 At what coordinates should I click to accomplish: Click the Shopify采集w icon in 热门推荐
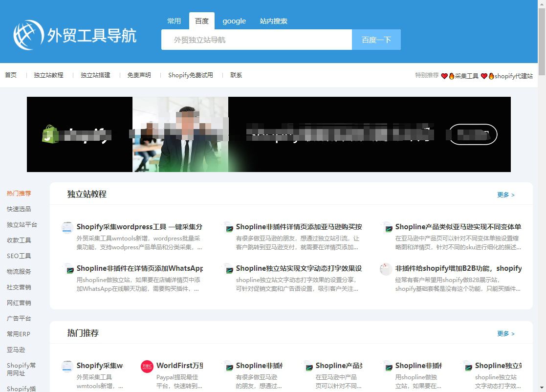point(67,366)
